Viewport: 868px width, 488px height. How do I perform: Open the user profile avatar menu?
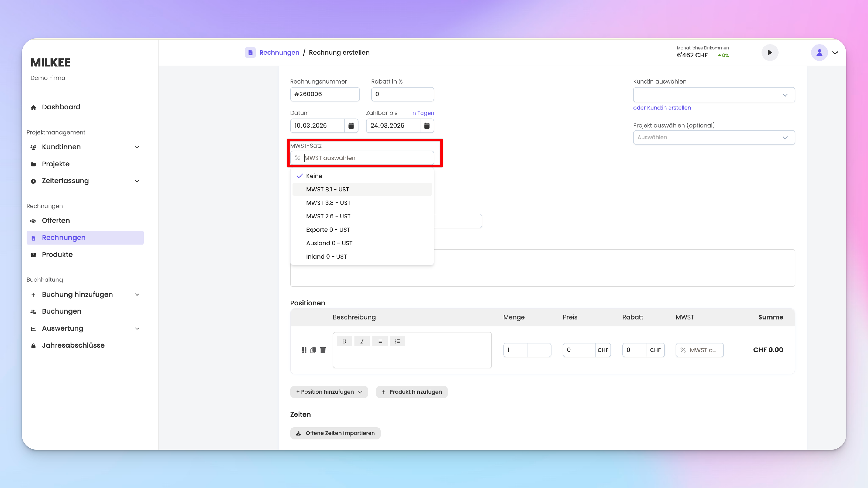[x=819, y=53]
